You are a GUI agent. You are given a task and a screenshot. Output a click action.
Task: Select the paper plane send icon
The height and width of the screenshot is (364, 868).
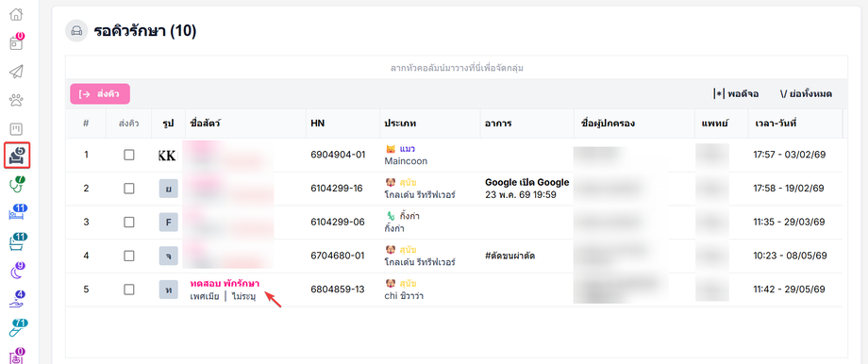coord(17,72)
